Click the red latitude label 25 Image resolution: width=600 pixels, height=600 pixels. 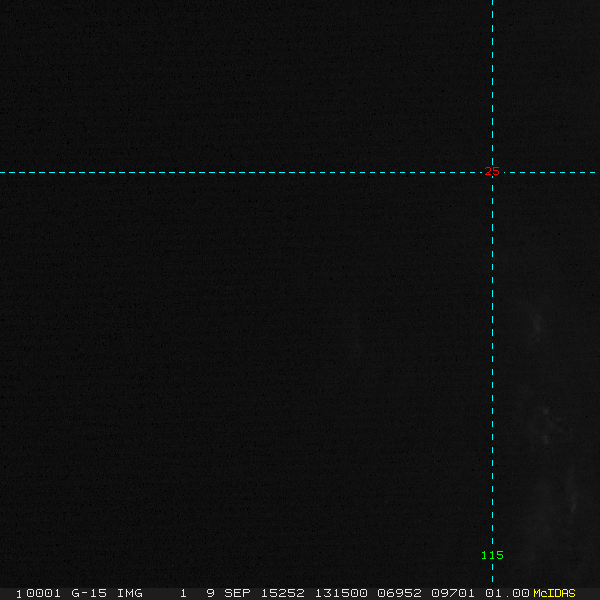click(492, 171)
